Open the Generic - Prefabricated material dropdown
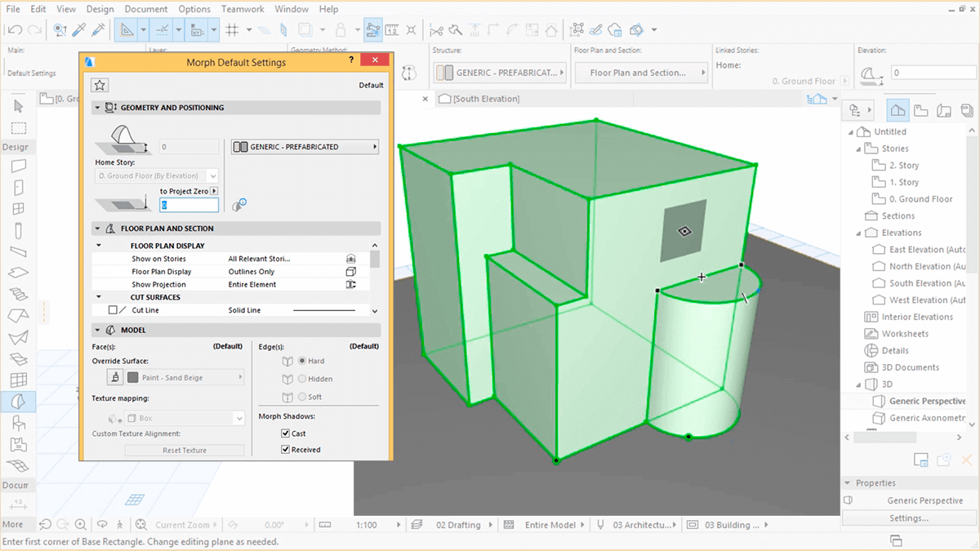This screenshot has width=980, height=551. click(x=305, y=147)
